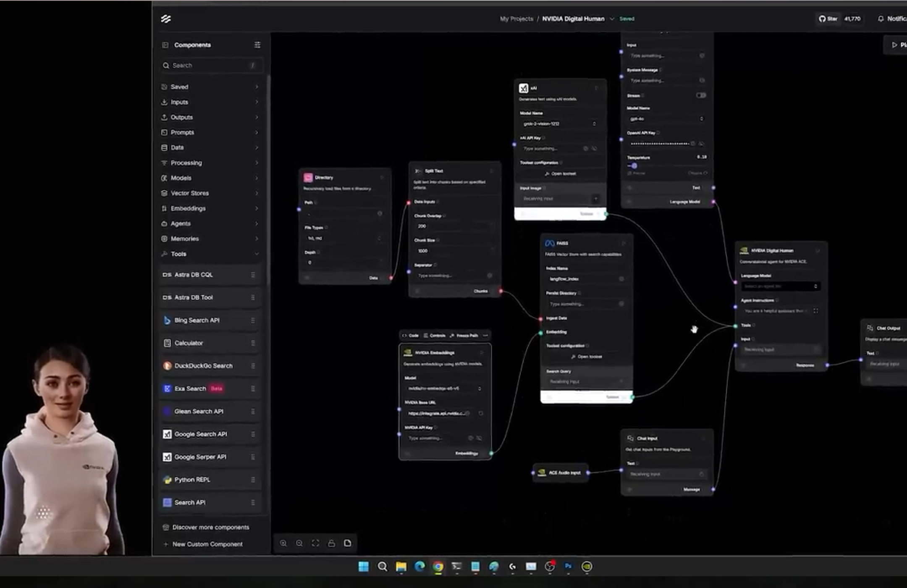Expand the Prompts category
The image size is (907, 588).
click(x=210, y=132)
